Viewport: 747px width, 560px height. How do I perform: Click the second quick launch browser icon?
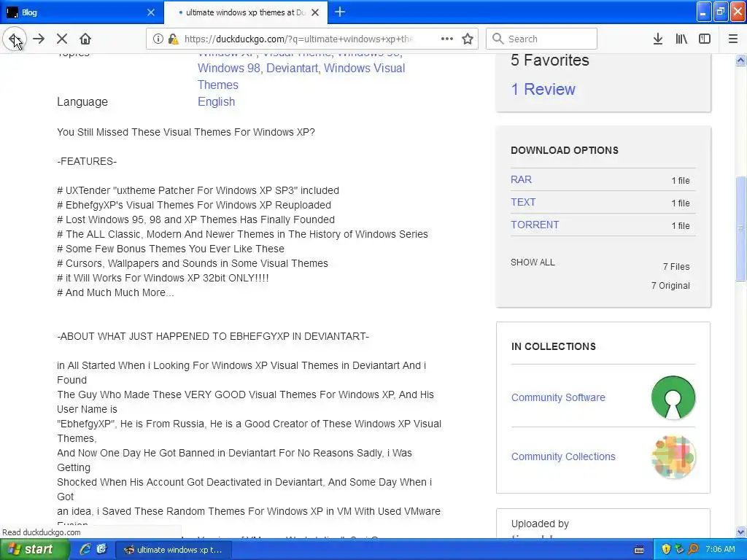point(101,550)
